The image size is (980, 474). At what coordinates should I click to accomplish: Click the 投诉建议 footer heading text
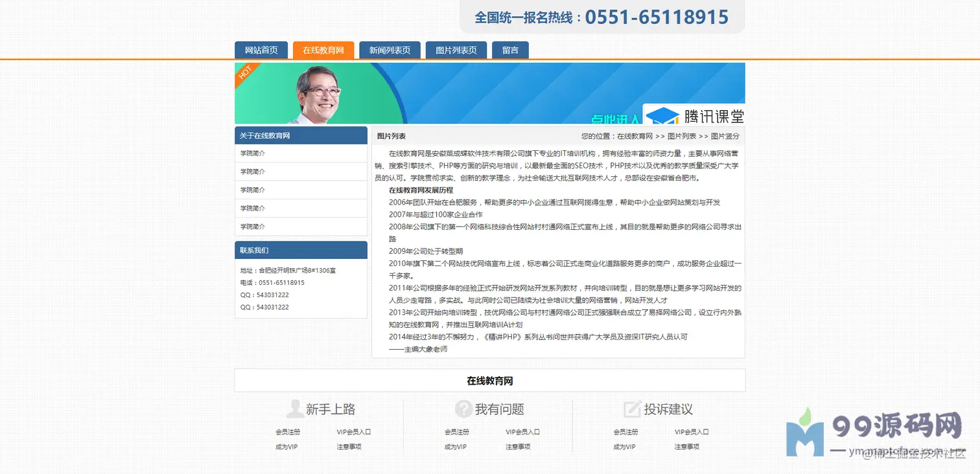tap(668, 409)
